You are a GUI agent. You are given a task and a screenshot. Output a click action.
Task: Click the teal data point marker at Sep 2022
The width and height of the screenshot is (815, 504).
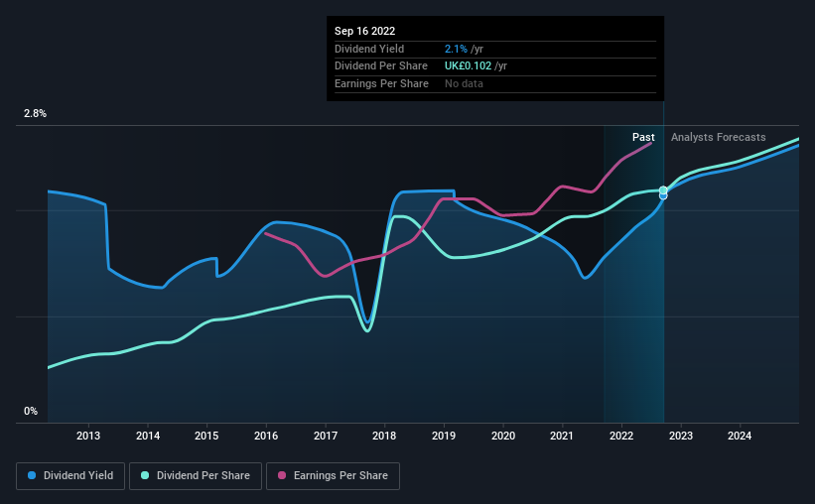663,190
